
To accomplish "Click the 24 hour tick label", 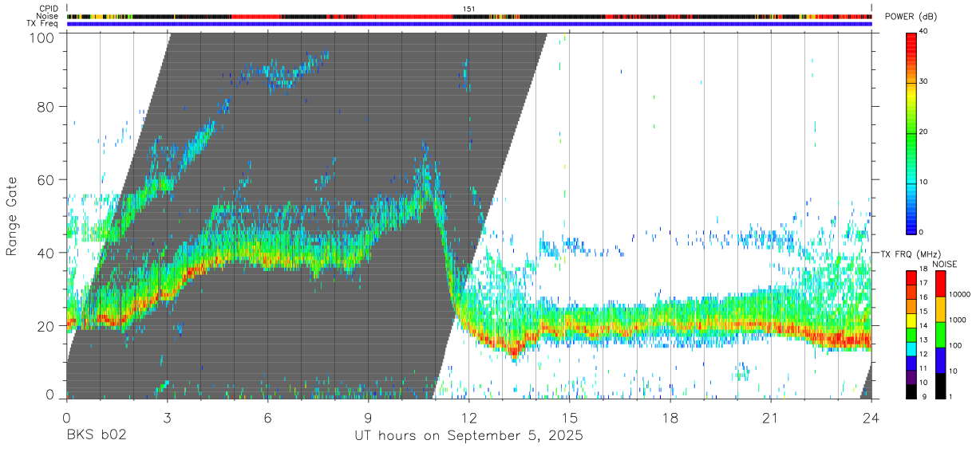I will [871, 418].
